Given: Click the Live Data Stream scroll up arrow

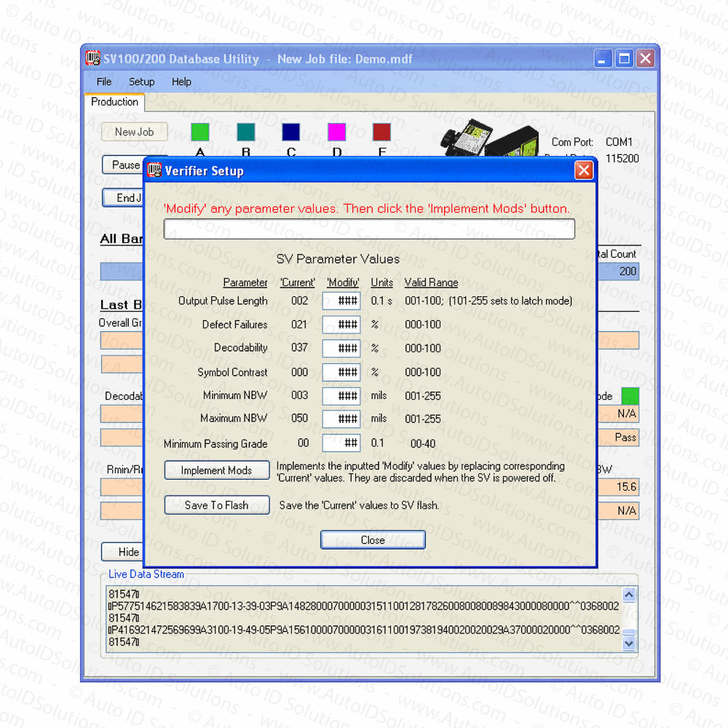Looking at the screenshot, I should (629, 595).
